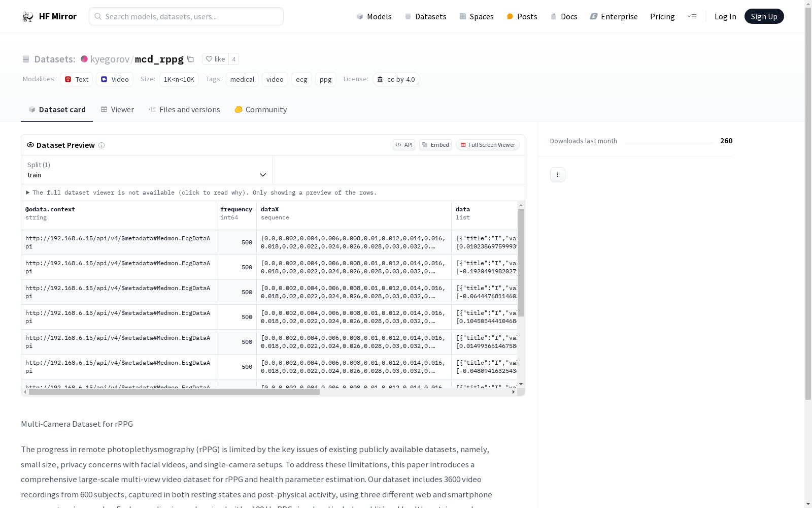Click the kyegorov user avatar
The image size is (812, 508).
coord(84,59)
